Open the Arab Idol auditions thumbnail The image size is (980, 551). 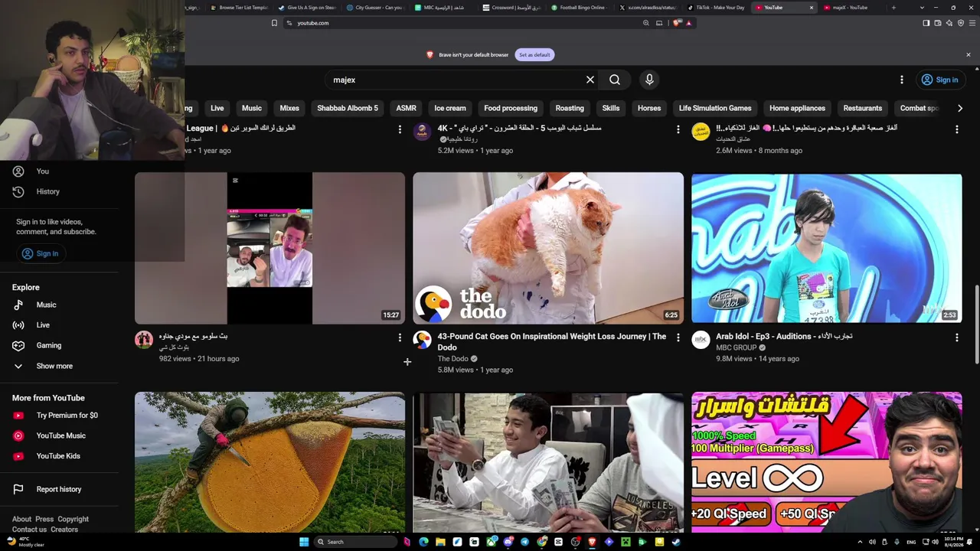coord(827,248)
